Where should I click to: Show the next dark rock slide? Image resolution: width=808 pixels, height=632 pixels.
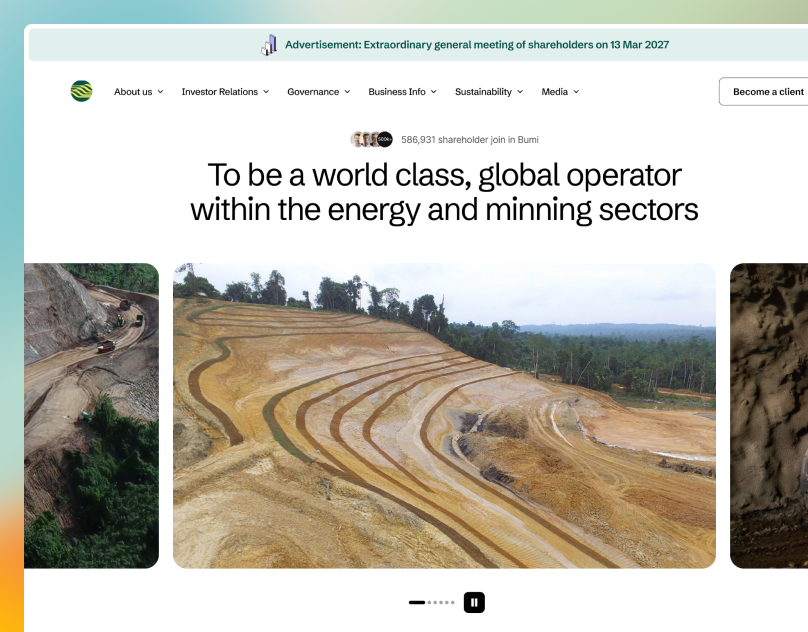pyautogui.click(x=769, y=416)
